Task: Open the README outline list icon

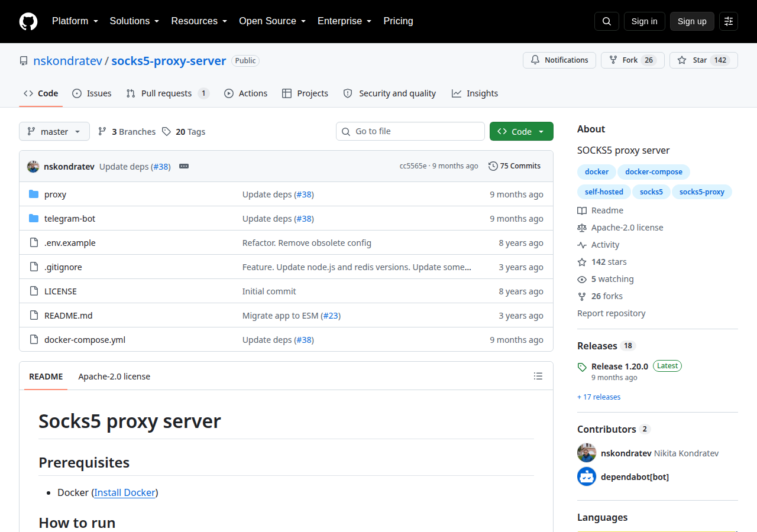Action: (x=538, y=376)
